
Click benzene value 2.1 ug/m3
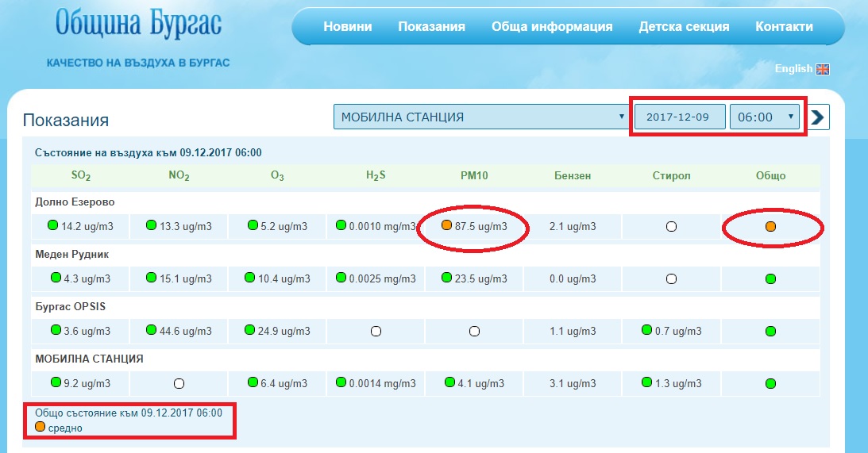[573, 226]
